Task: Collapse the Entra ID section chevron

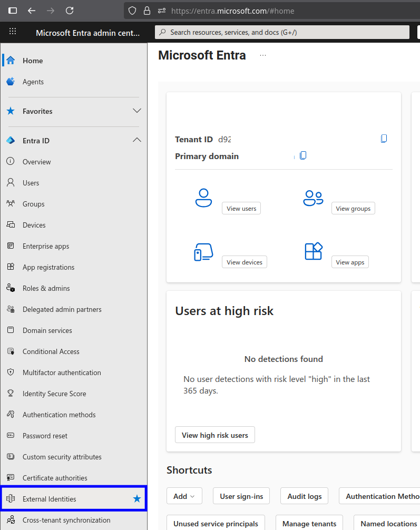Action: [x=137, y=140]
